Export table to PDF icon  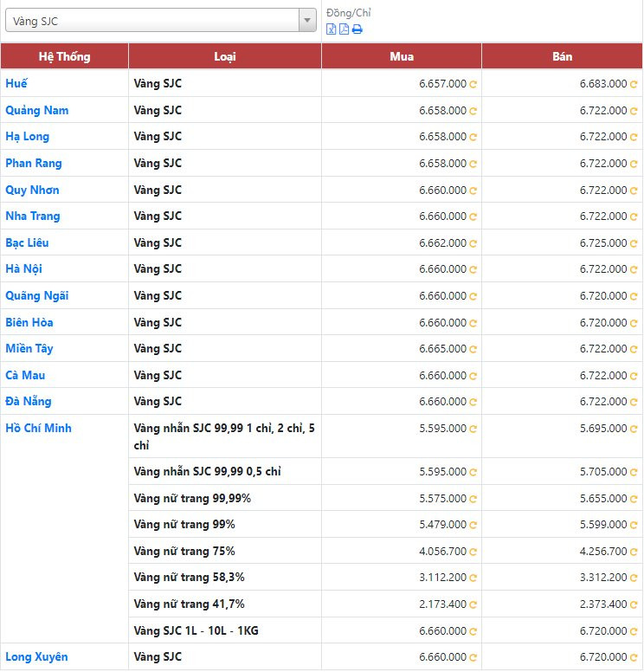[344, 29]
